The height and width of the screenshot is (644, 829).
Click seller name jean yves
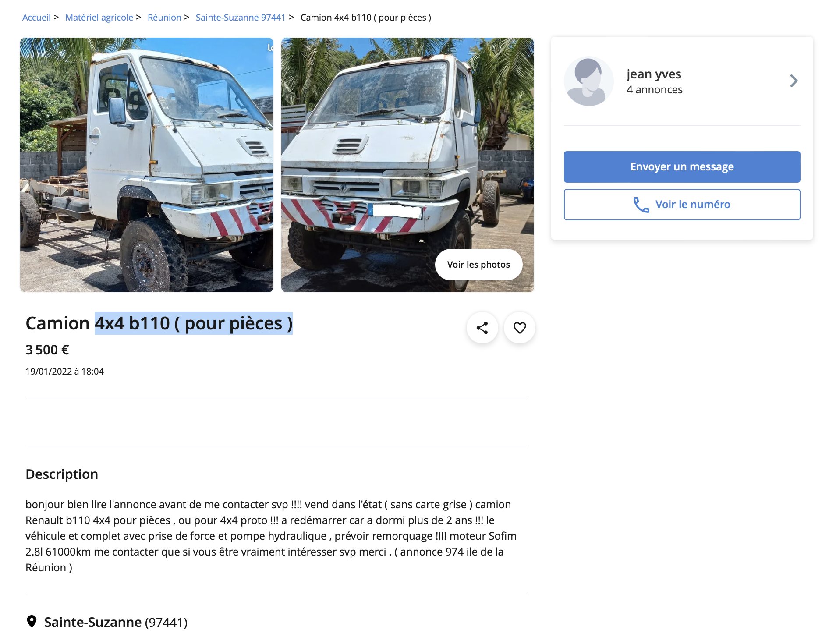[654, 74]
